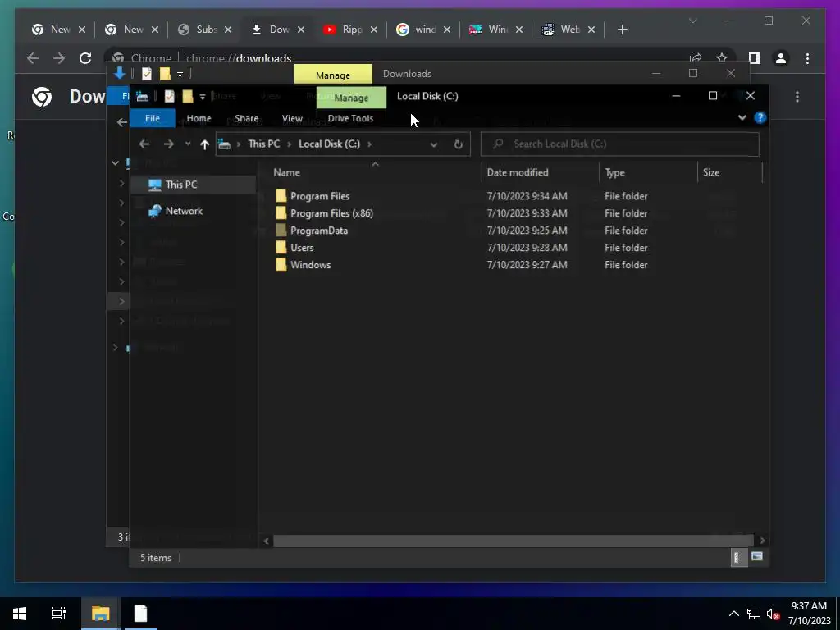
Task: Open the Windows Start menu
Action: 20,614
